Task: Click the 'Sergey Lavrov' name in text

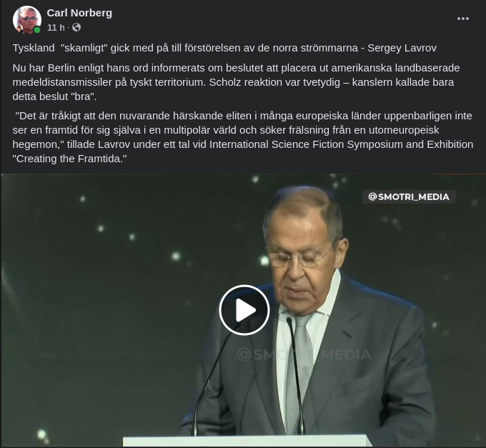Action: 402,49
